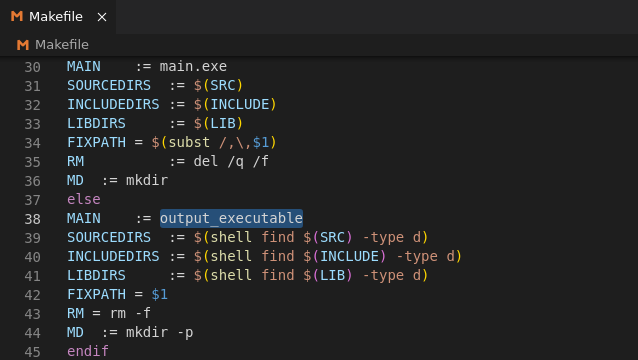Click the FIXPATH variable on line 34
Screen dimensions: 638x360
click(x=96, y=142)
